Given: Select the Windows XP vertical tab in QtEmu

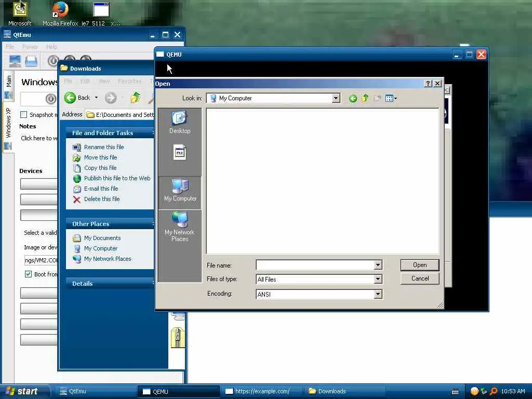Looking at the screenshot, I should pyautogui.click(x=9, y=128).
